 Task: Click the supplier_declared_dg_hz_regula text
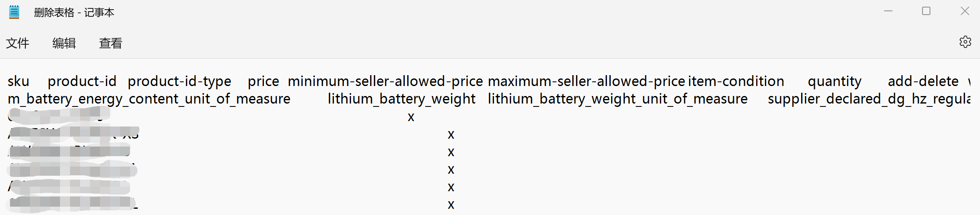[x=869, y=99]
